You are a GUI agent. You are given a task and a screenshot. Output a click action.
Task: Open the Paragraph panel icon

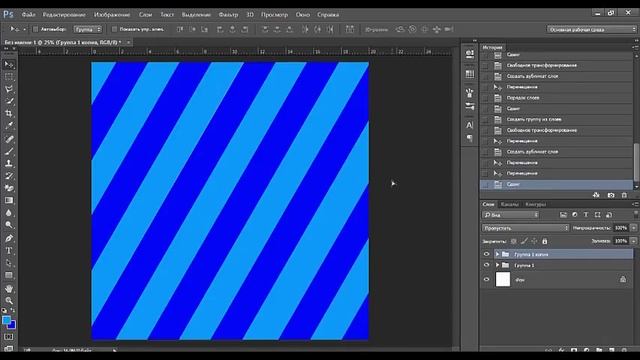[470, 138]
